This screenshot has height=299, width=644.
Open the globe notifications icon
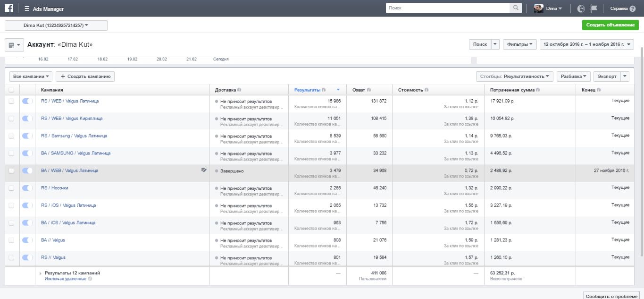(x=581, y=9)
